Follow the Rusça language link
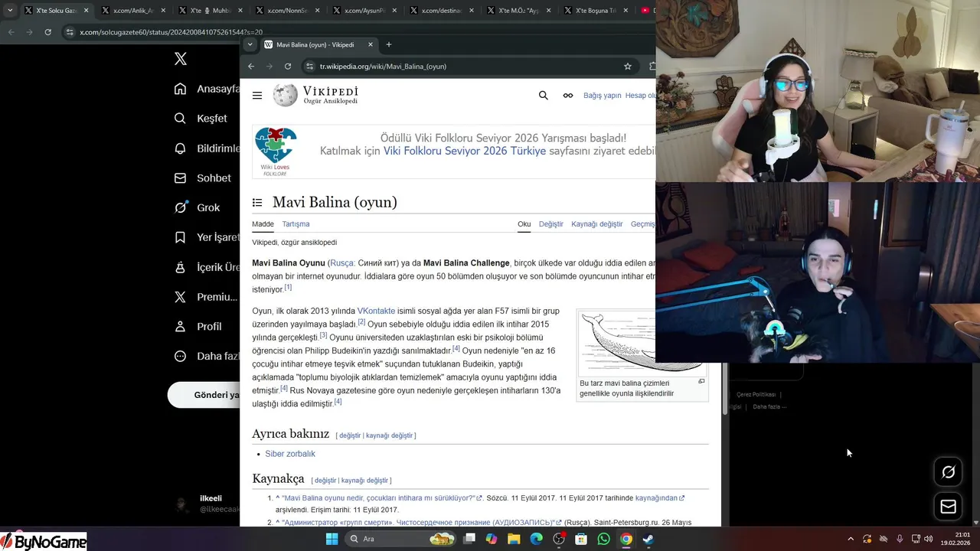Image resolution: width=980 pixels, height=551 pixels. click(x=341, y=262)
